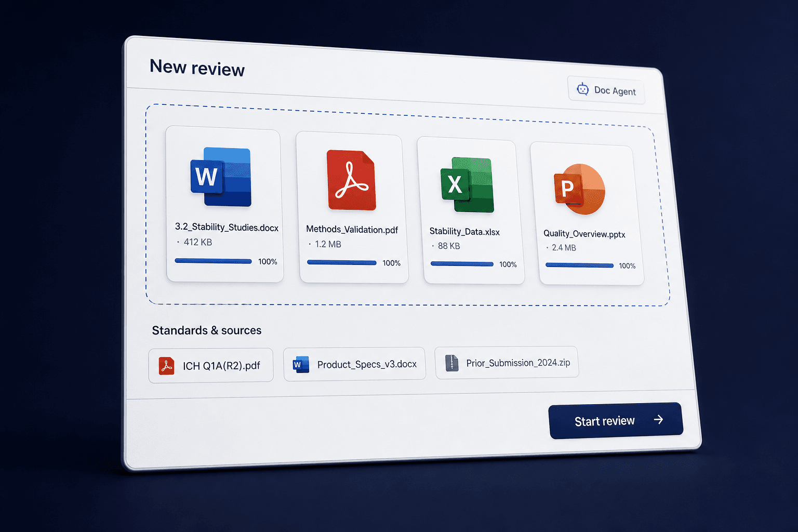The width and height of the screenshot is (798, 532).
Task: Click the robot icon in Doc Agent button
Action: point(583,89)
